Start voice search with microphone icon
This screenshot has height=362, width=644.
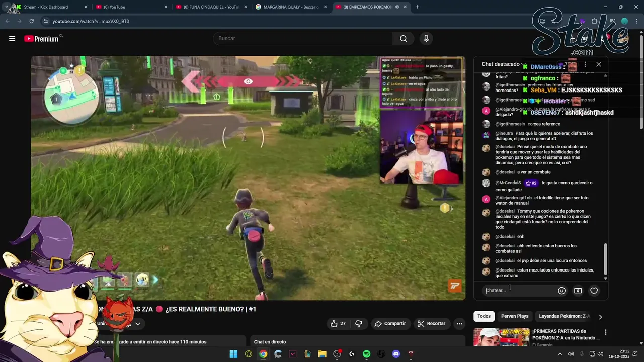(x=426, y=39)
